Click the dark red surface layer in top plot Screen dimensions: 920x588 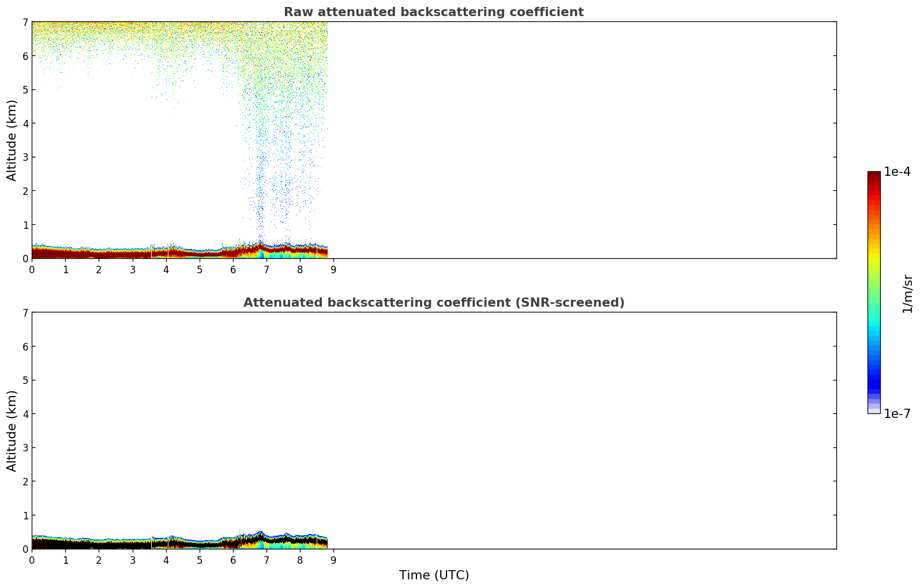pyautogui.click(x=115, y=253)
